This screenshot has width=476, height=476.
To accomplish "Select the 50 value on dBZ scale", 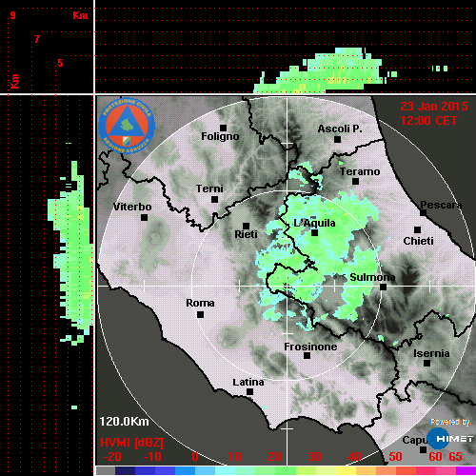I will tap(395, 457).
